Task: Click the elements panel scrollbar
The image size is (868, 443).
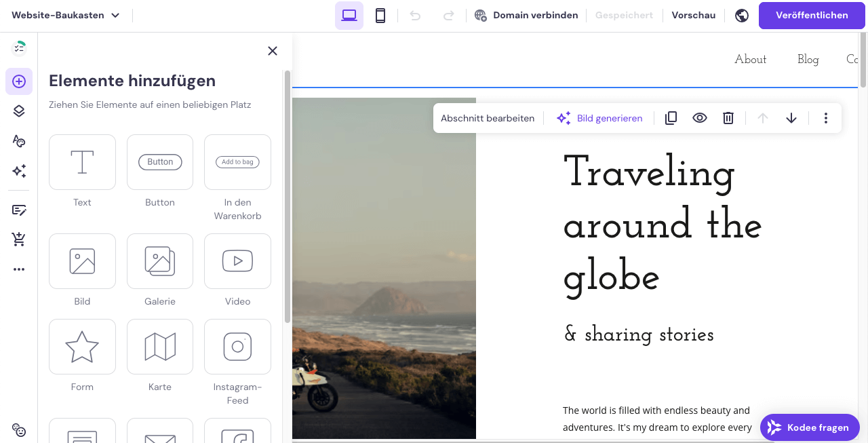Action: (x=288, y=196)
